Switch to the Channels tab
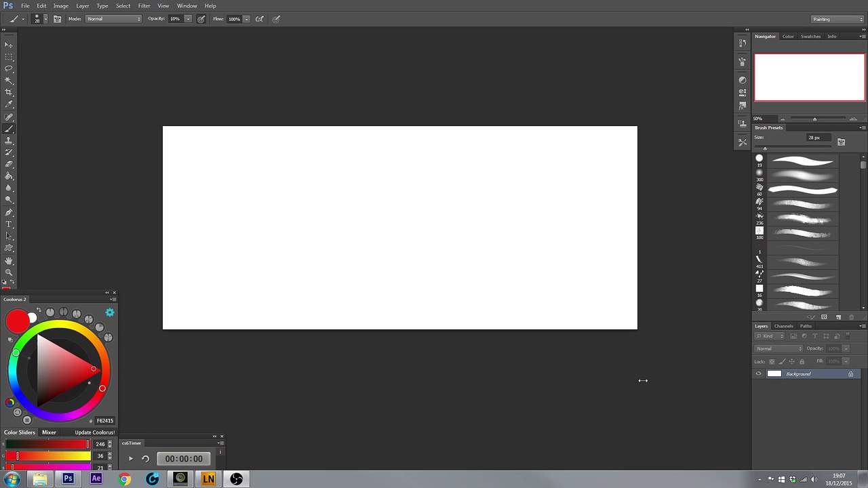Viewport: 868px width, 488px height. 784,326
